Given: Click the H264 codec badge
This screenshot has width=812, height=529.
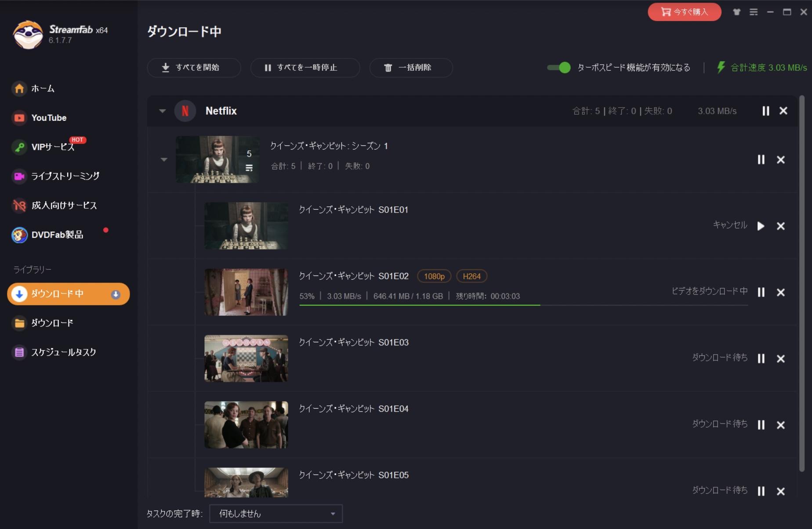Looking at the screenshot, I should (471, 276).
